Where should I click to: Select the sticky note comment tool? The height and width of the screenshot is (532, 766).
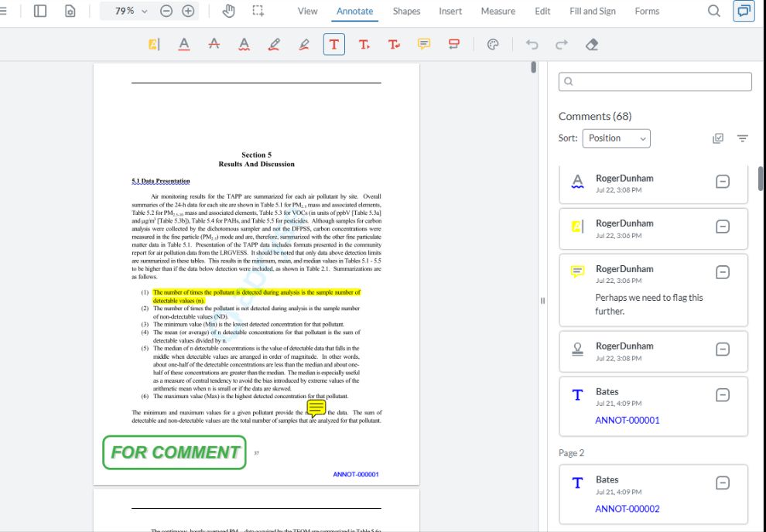[424, 44]
